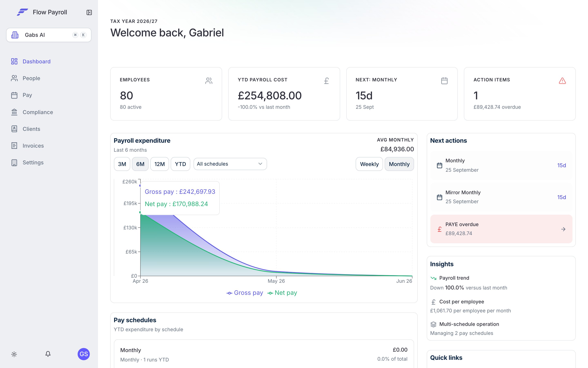Click the Action Items warning triangle icon
The image size is (588, 368).
(562, 81)
